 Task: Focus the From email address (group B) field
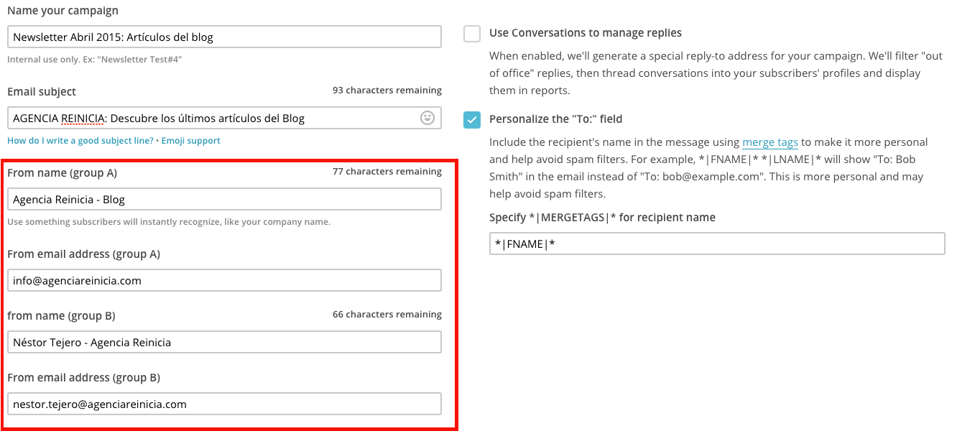tap(224, 404)
